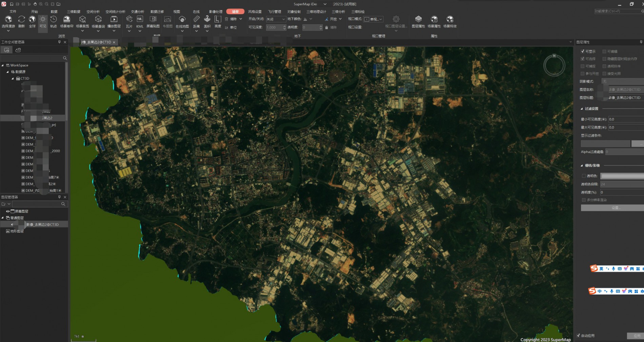The width and height of the screenshot is (644, 342).
Task: Click the filter condition ... browse button
Action: 638,144
